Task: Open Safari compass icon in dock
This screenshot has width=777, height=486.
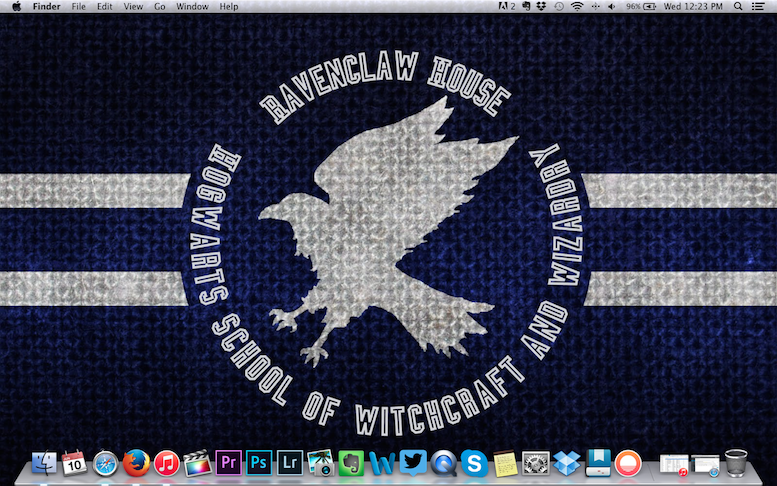Action: click(105, 463)
